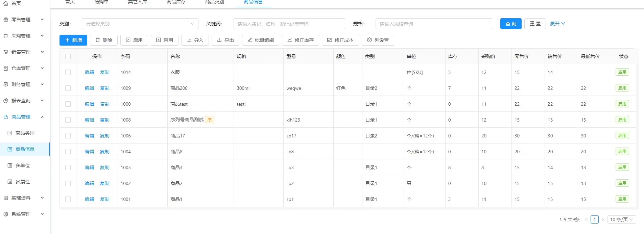Click the gear icon for 列设置
Image resolution: width=644 pixels, height=234 pixels.
(369, 40)
